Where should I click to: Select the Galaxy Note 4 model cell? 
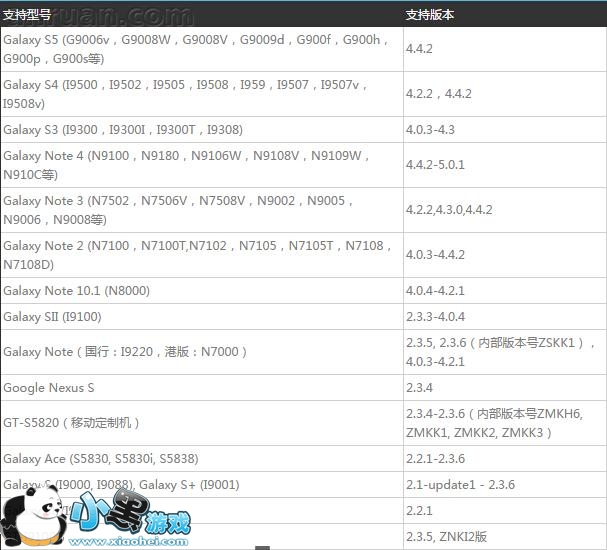click(x=202, y=165)
